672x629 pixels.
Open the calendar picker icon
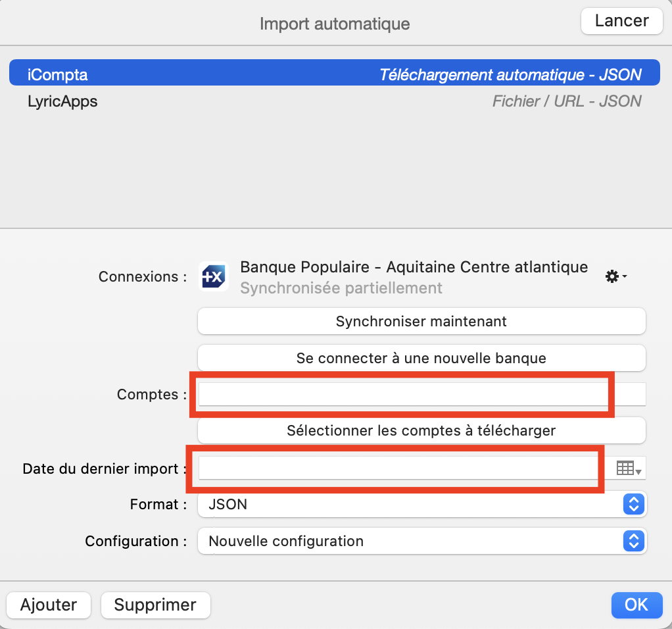[629, 468]
